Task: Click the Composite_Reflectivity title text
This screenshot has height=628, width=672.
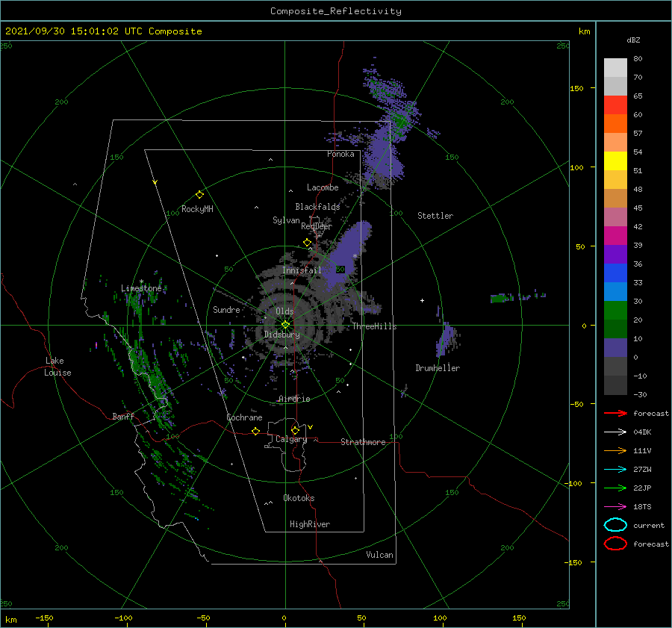Action: [x=336, y=11]
